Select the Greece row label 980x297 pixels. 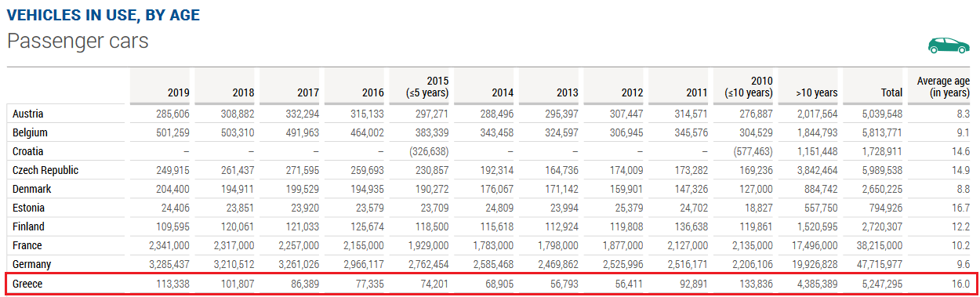tap(27, 284)
